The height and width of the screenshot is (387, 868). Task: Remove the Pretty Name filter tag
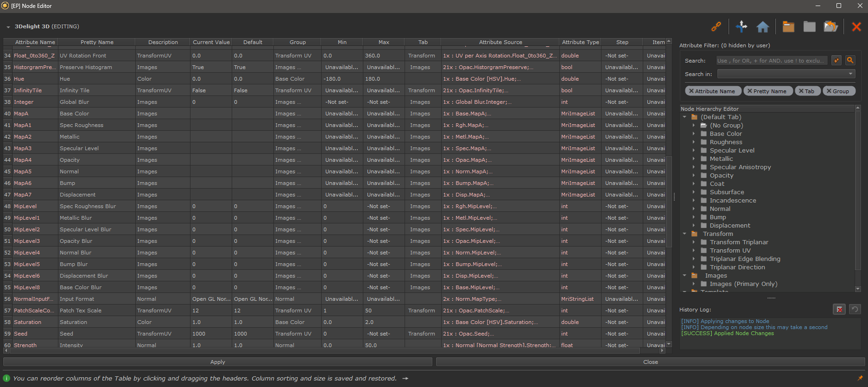click(x=749, y=91)
